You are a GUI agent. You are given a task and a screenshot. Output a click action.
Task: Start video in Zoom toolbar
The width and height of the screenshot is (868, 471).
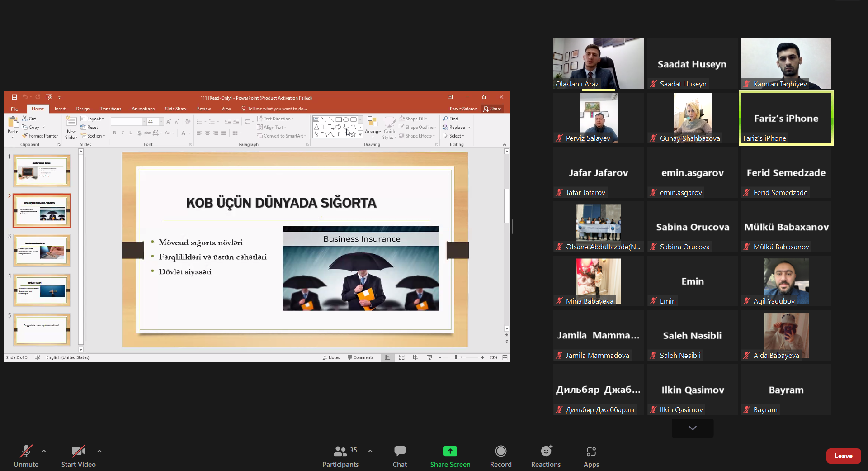[78, 456]
